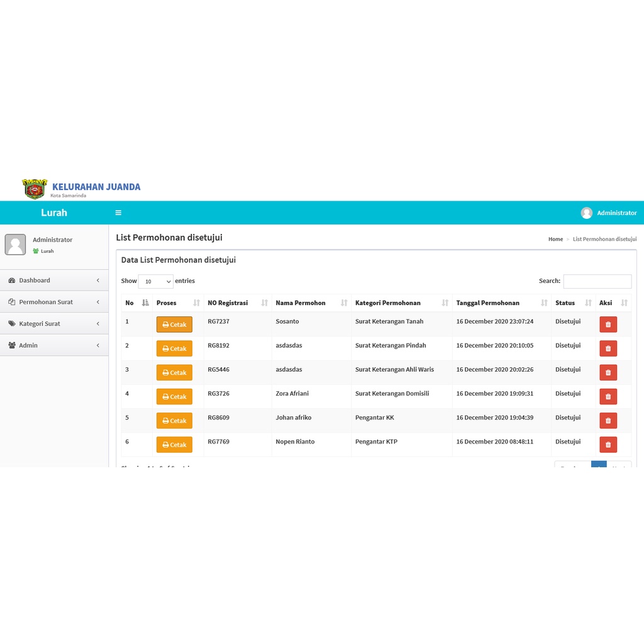Delete request RG5446 using trash icon
The image size is (644, 644).
(x=608, y=372)
